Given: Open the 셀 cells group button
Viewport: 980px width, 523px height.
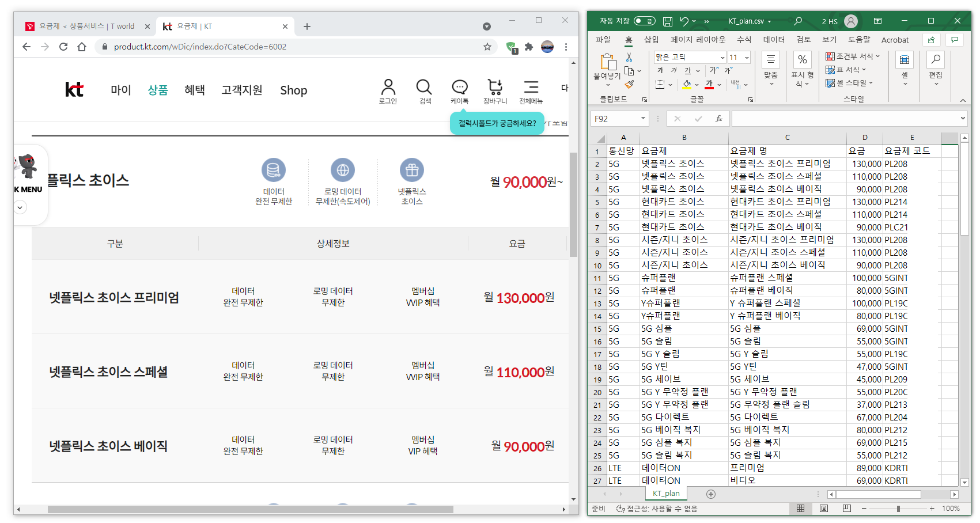Looking at the screenshot, I should pos(905,69).
